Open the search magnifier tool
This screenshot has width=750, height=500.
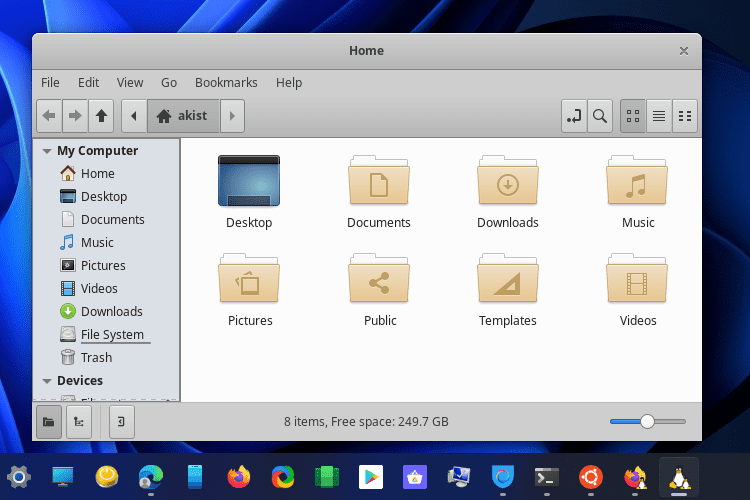(599, 116)
